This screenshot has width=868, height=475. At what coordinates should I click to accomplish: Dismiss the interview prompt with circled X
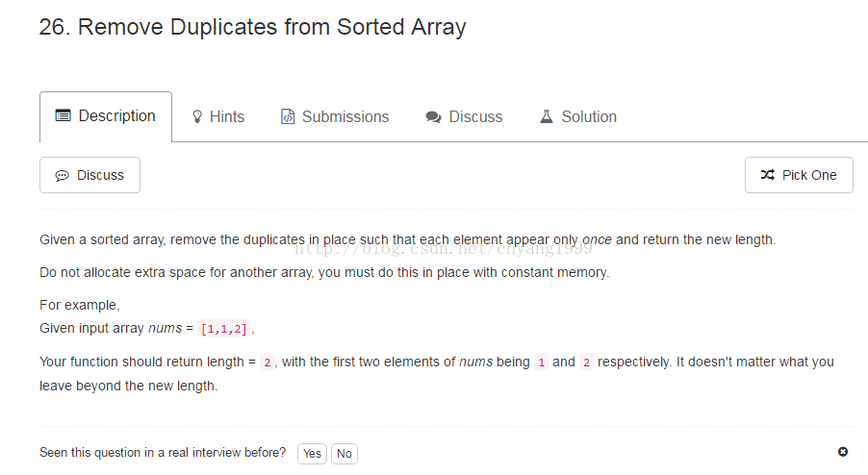(843, 452)
